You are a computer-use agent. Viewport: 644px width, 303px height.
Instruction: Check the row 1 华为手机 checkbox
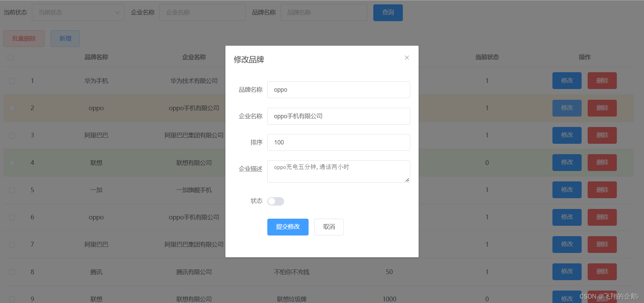coord(12,81)
